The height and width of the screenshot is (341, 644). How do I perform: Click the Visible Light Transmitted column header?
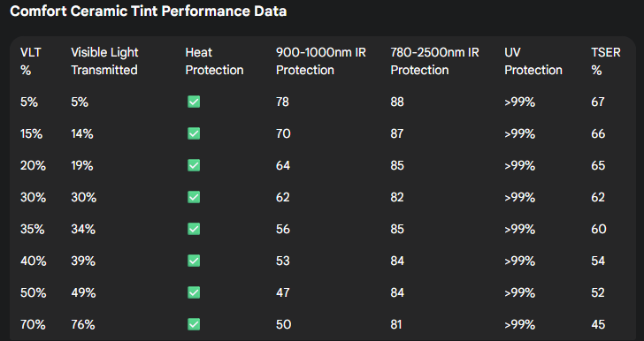click(104, 61)
